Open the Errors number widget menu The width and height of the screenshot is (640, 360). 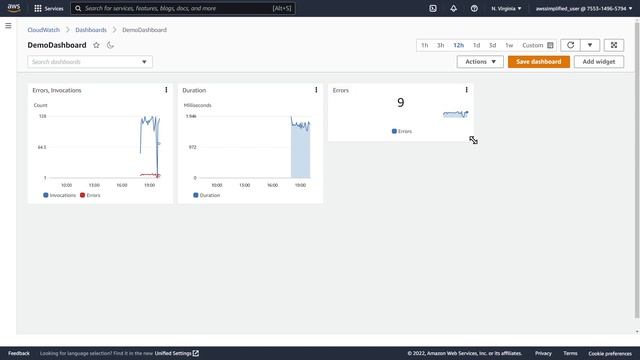coord(466,90)
